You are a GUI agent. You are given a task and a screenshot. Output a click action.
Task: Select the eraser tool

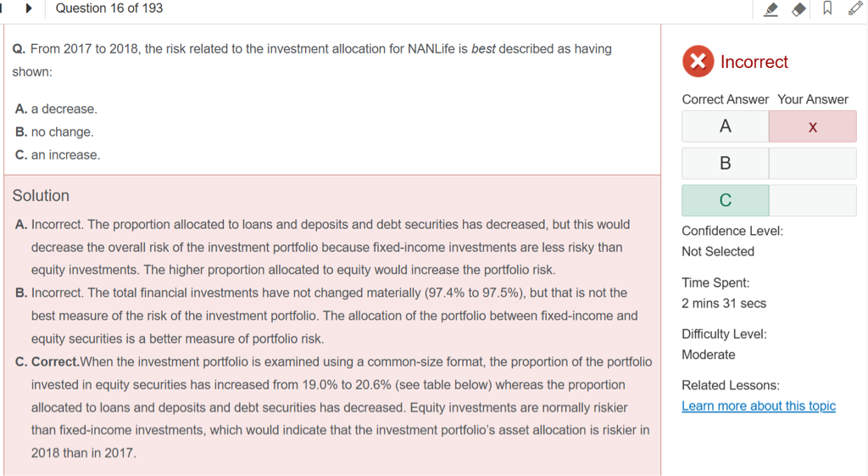click(798, 9)
